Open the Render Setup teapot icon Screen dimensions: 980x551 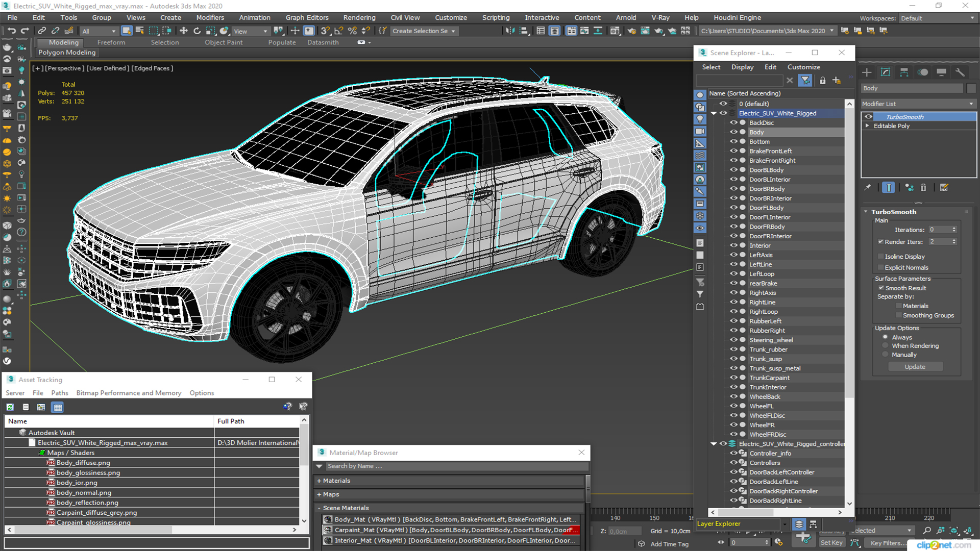632,31
